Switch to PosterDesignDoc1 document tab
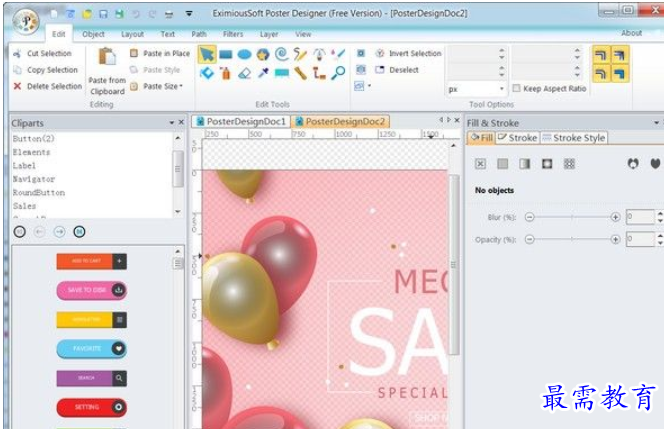 click(241, 122)
